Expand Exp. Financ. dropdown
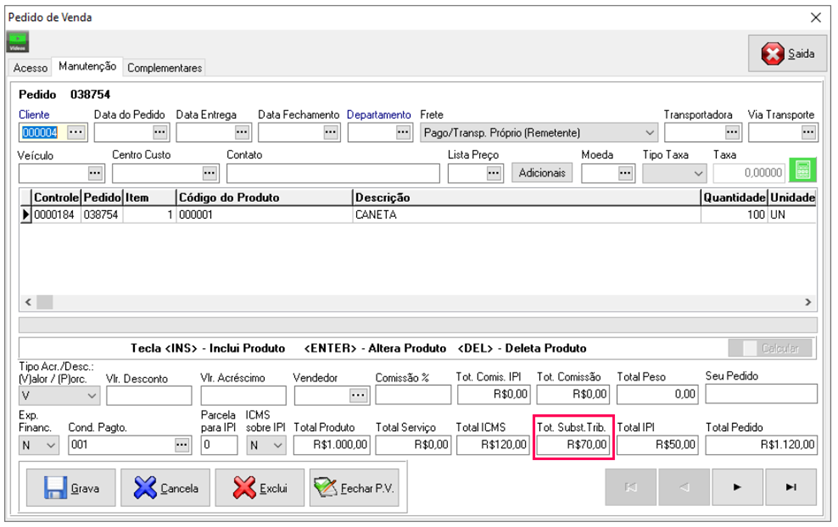The image size is (838, 527). (x=50, y=445)
